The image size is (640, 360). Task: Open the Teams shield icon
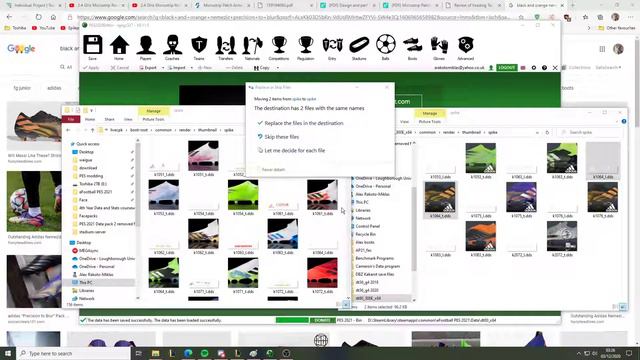(199, 44)
